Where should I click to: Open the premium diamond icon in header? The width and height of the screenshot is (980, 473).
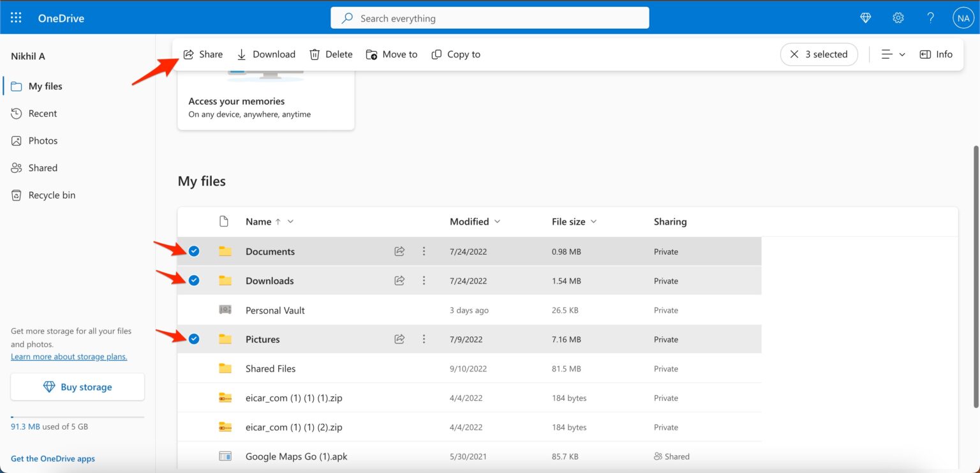coord(866,18)
